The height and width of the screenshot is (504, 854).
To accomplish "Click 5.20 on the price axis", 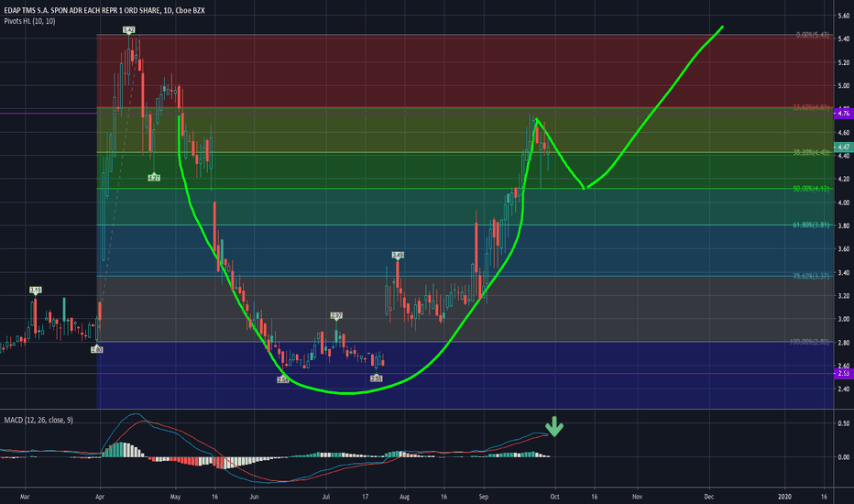I will tap(844, 62).
